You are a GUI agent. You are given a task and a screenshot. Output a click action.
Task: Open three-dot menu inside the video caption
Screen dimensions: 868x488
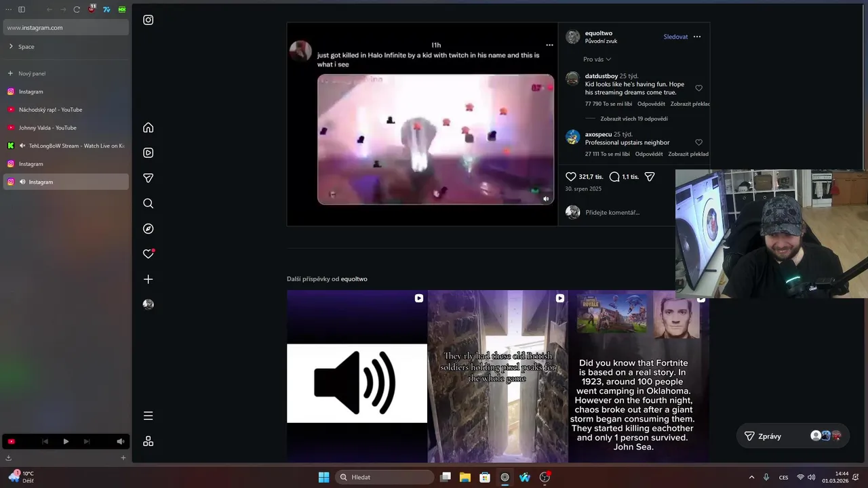[x=550, y=45]
